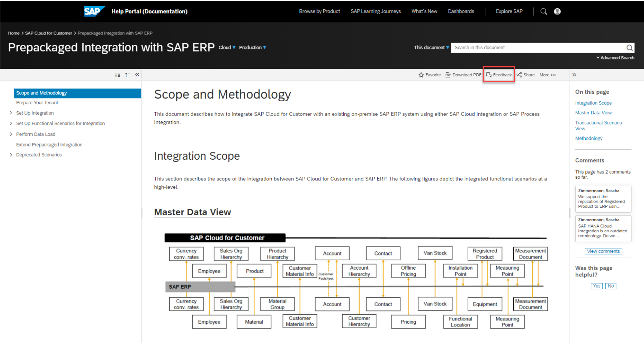The width and height of the screenshot is (644, 343).
Task: Open Explore SAP menu
Action: [x=509, y=11]
